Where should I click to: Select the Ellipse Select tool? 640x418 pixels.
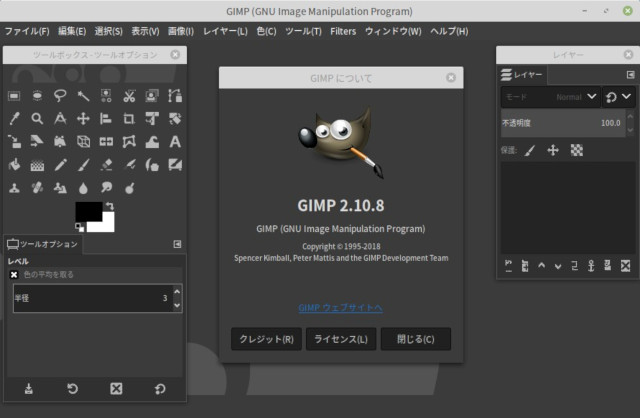pos(37,96)
